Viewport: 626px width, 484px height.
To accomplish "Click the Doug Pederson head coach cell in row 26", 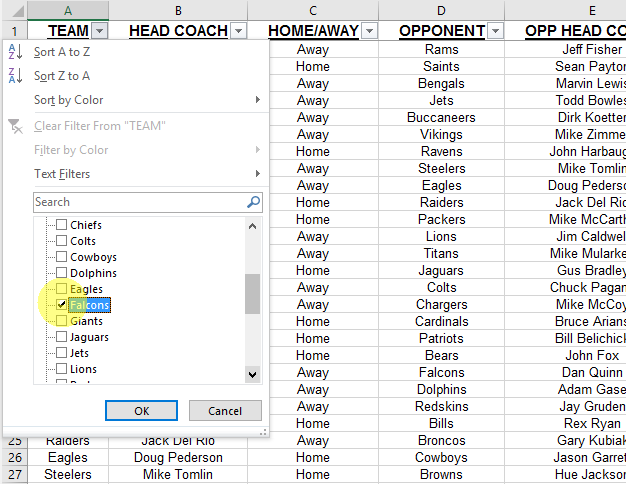I will tap(178, 457).
